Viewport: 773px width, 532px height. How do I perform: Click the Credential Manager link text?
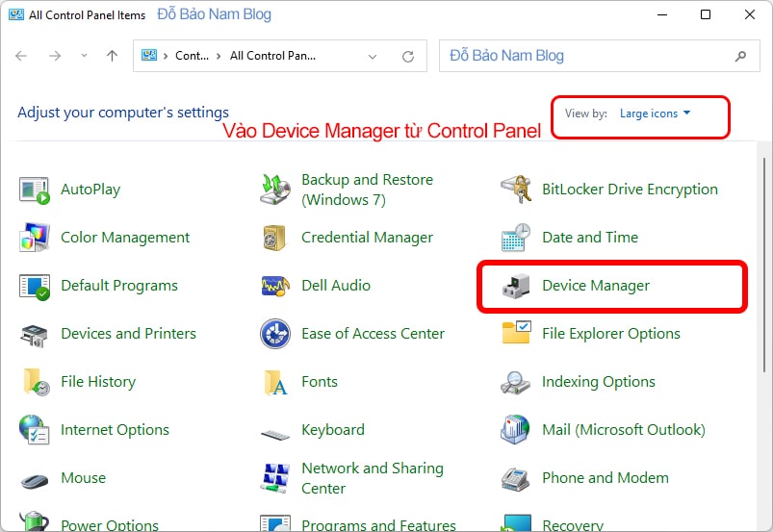coord(368,238)
